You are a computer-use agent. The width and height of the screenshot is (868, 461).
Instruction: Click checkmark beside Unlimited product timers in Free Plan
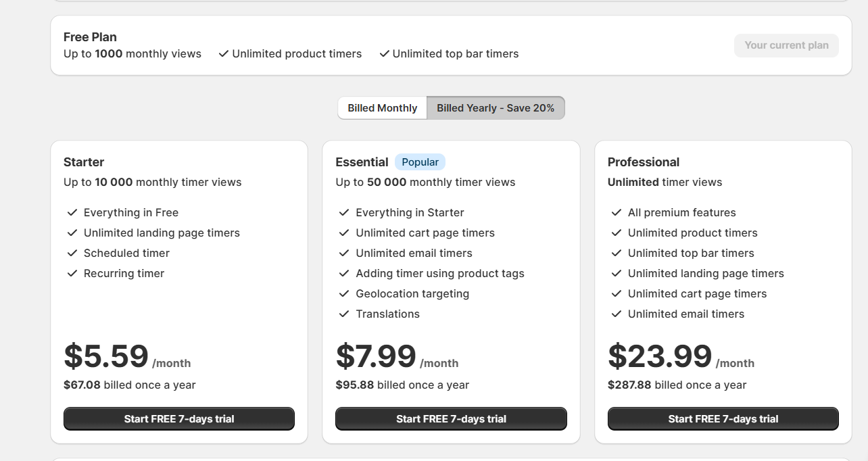pyautogui.click(x=224, y=54)
